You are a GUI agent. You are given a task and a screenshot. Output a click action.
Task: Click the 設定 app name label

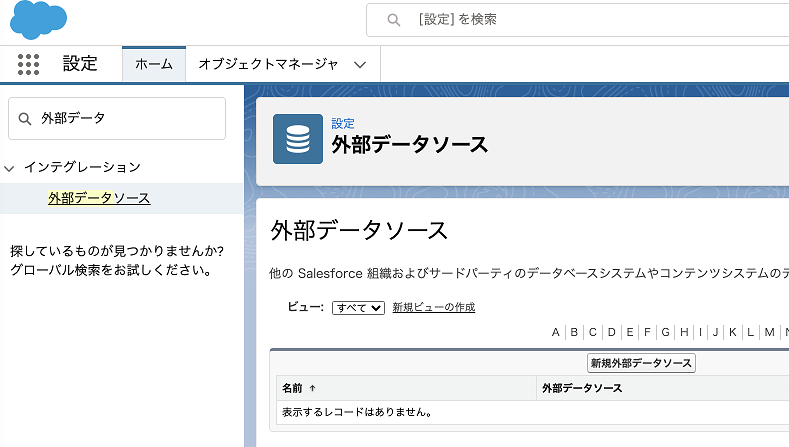80,64
